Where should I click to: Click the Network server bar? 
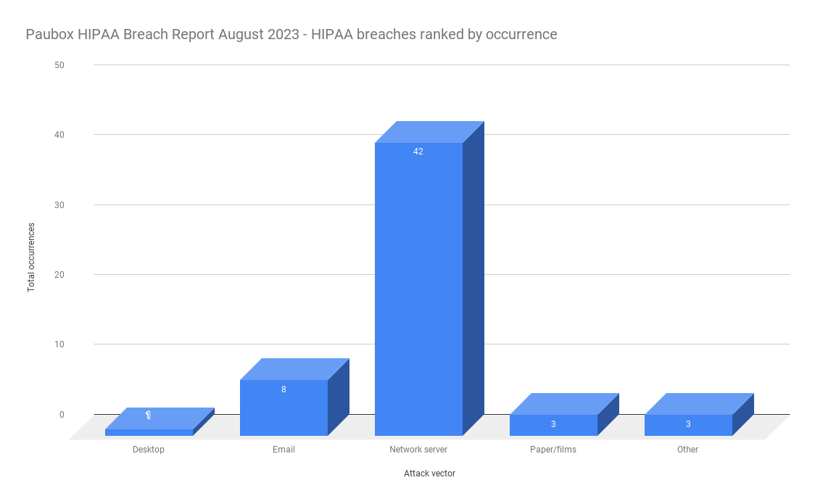click(418, 290)
